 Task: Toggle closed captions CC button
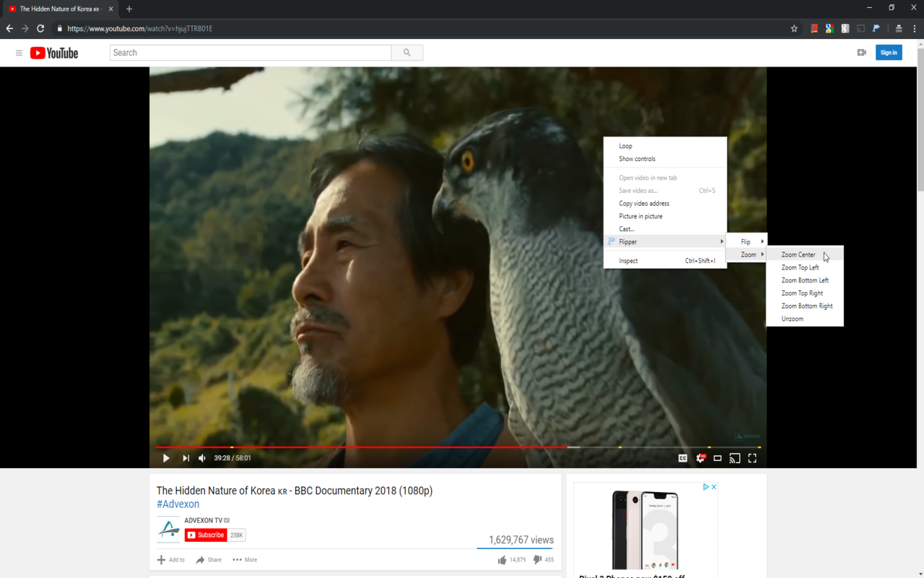[682, 458]
